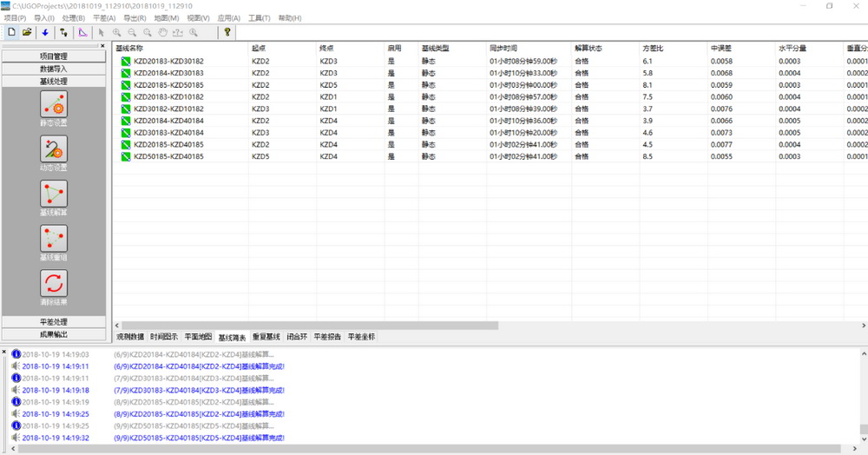Open 动态设置 dynamic settings icon
This screenshot has width=868, height=455.
pyautogui.click(x=54, y=148)
